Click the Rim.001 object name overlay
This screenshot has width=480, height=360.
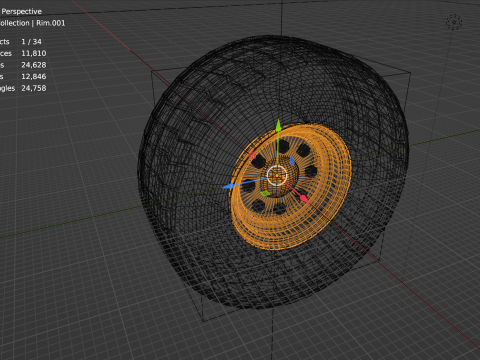point(51,23)
